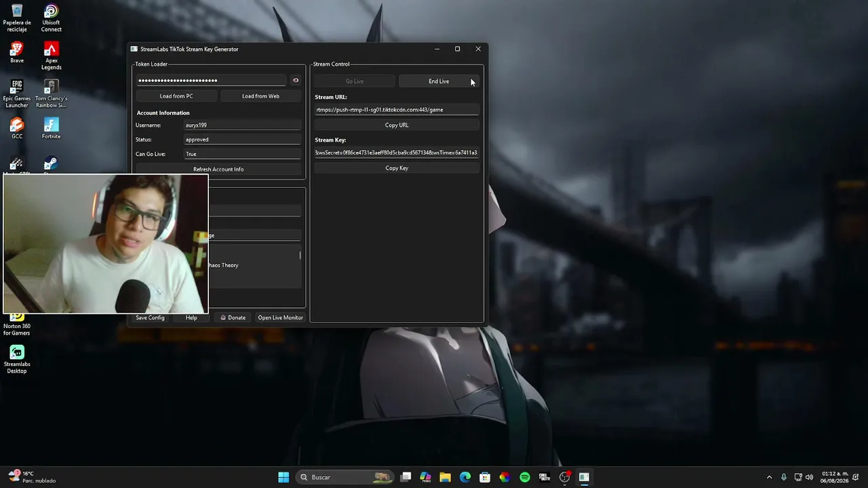868x488 pixels.
Task: Open the colorful circle app on the taskbar
Action: [x=505, y=477]
